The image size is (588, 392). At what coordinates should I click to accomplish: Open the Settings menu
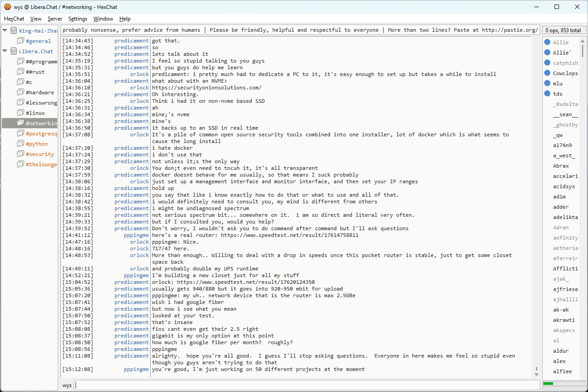[78, 19]
